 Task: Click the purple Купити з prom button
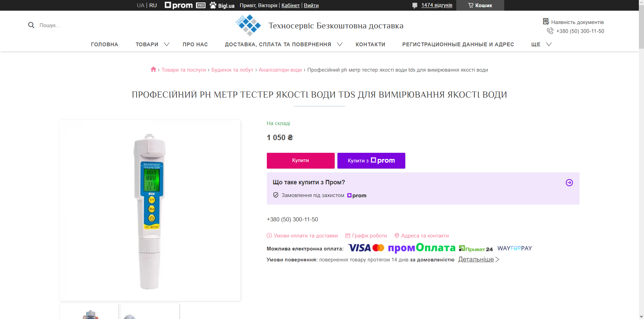click(x=371, y=160)
